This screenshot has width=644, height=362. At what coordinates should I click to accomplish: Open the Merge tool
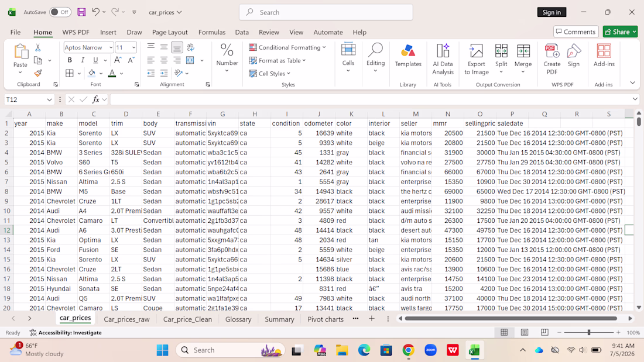tap(523, 58)
